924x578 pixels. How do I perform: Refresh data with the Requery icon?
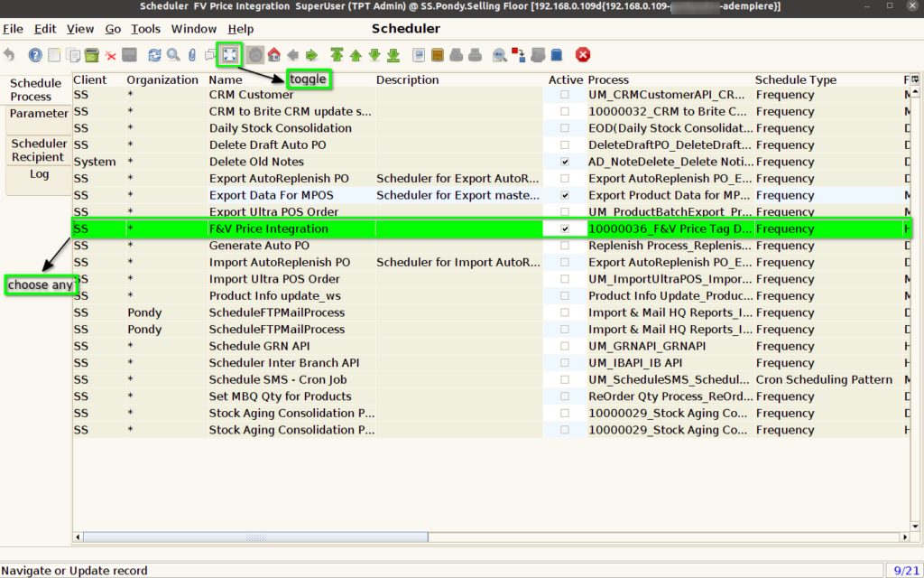click(154, 55)
